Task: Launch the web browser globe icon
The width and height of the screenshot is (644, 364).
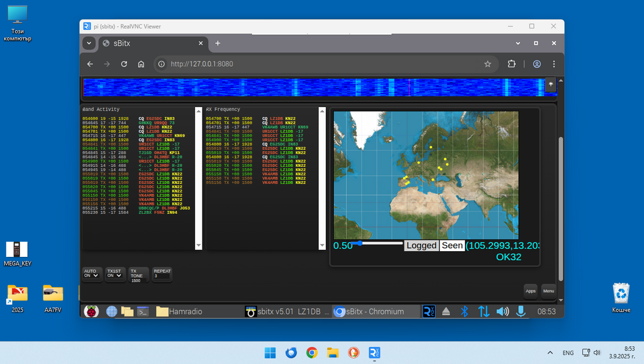Action: coord(112,311)
